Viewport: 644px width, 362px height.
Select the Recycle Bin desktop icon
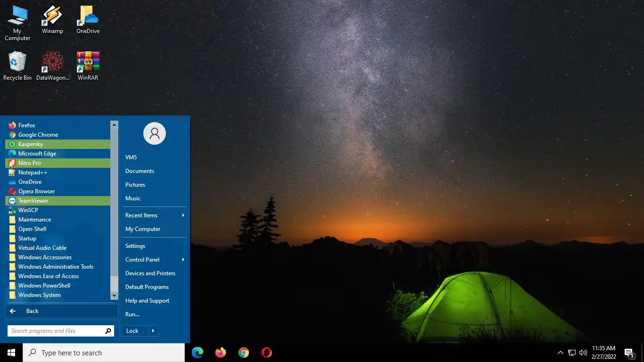tap(17, 66)
